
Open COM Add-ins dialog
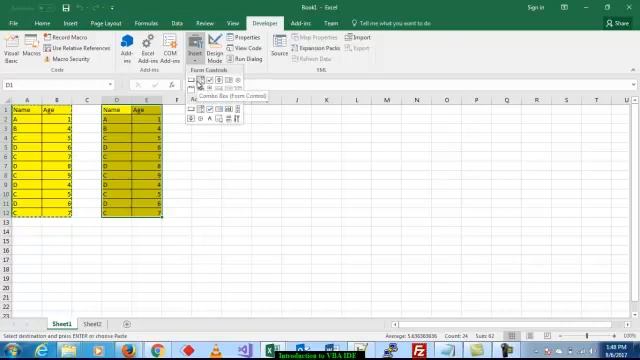(x=170, y=49)
